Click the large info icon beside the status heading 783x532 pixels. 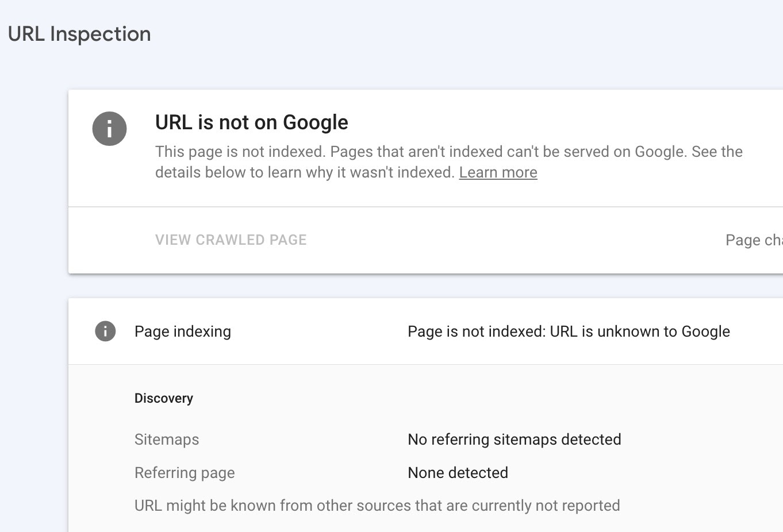click(109, 129)
